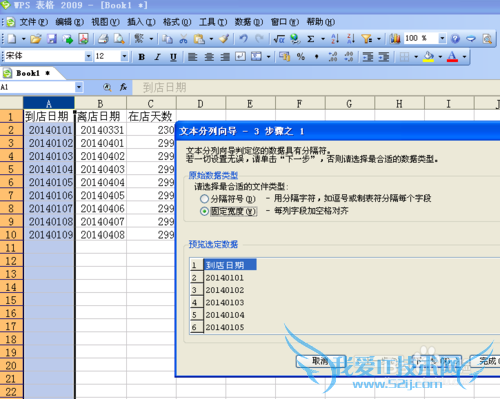Undo the last action
500x399 pixels.
click(244, 39)
